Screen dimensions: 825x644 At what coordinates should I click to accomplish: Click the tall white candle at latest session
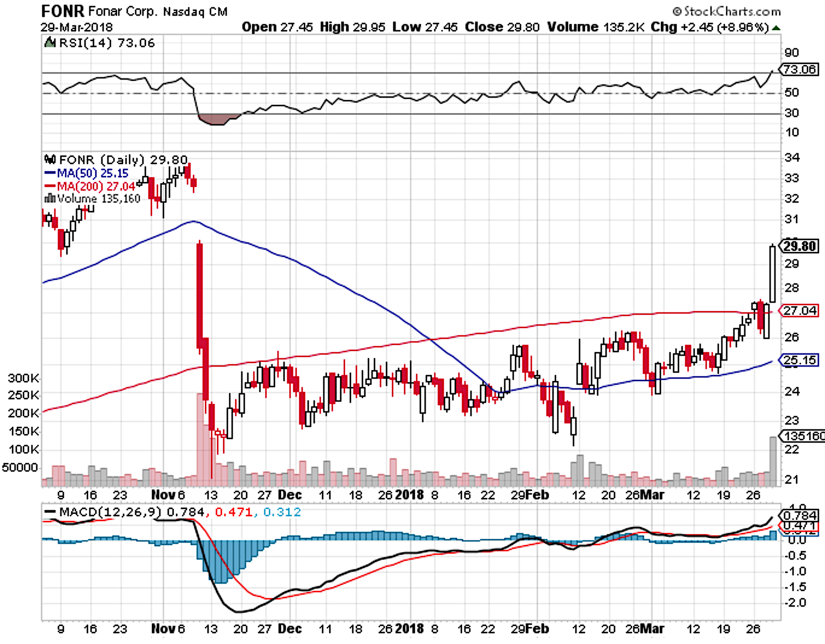click(x=773, y=274)
